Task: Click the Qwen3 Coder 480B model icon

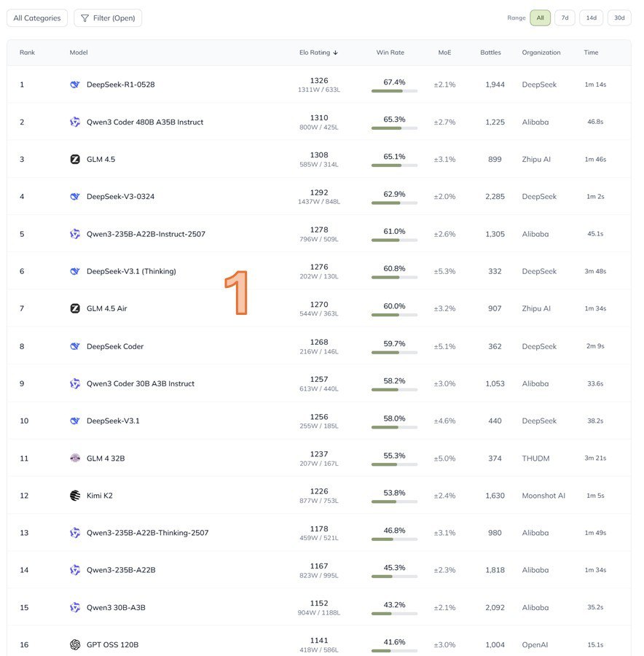Action: [75, 122]
